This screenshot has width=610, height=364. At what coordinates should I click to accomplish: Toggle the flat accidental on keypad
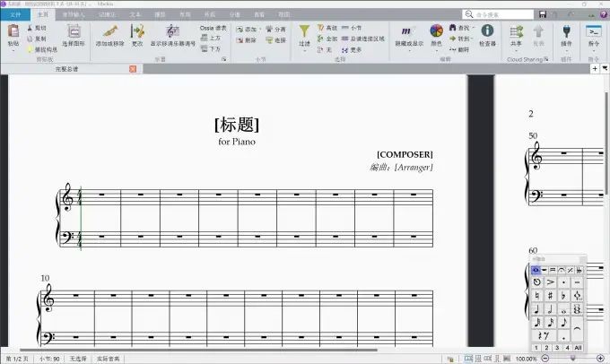pos(563,295)
